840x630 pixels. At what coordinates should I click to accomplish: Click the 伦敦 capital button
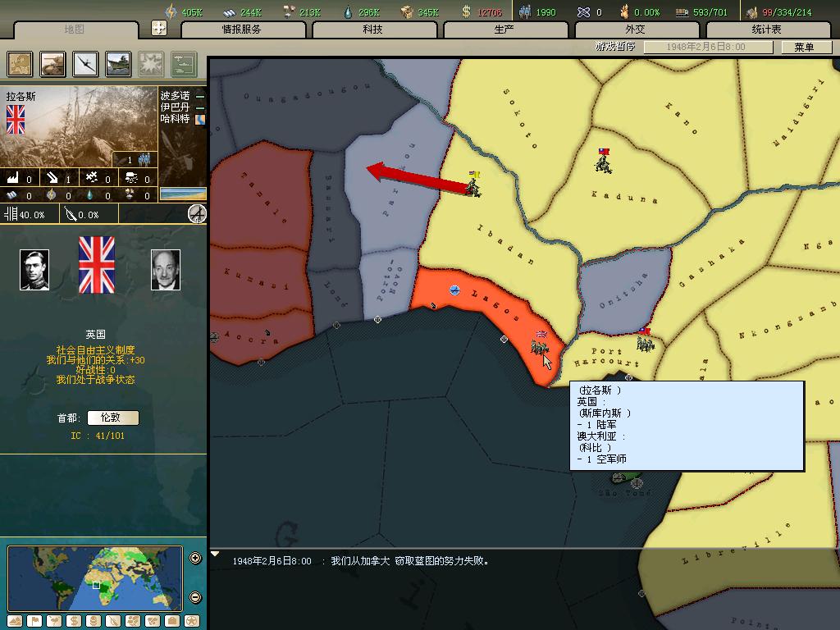[113, 418]
